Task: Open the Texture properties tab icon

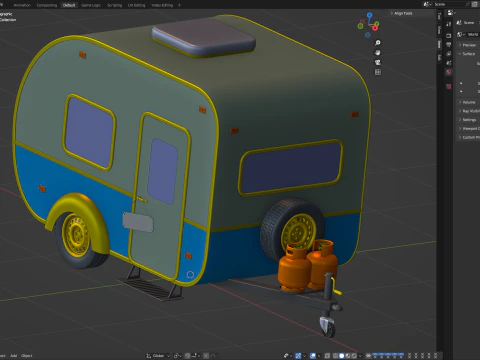Action: coord(449,87)
